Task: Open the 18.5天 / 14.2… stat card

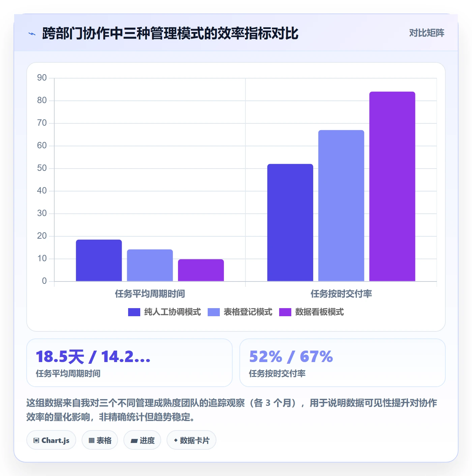Action: [x=129, y=363]
